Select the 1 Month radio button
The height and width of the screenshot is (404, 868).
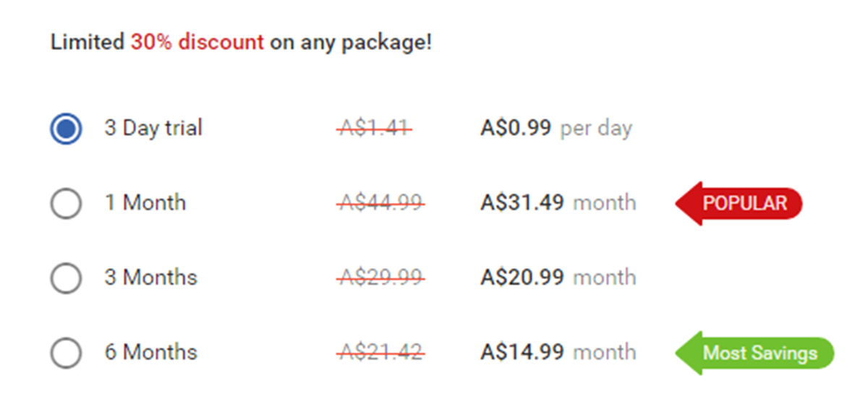[x=66, y=205]
